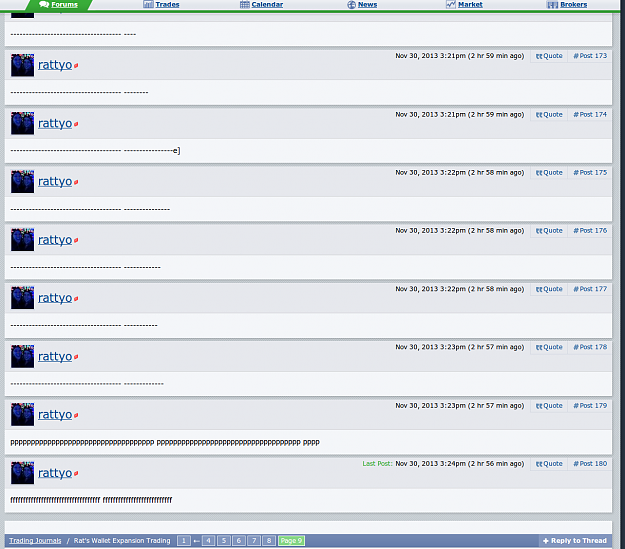Viewport: 625px width, 549px height.
Task: Go to page 4 of thread
Action: [208, 541]
